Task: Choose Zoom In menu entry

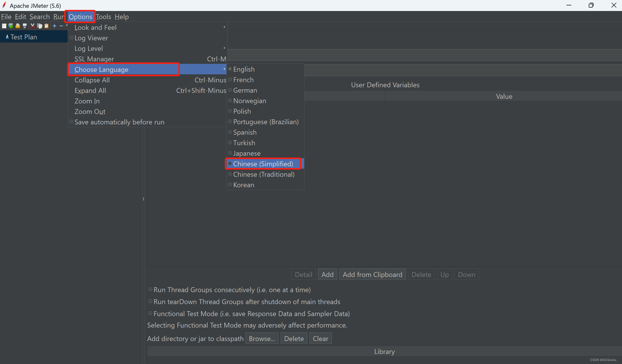Action: 148,101
